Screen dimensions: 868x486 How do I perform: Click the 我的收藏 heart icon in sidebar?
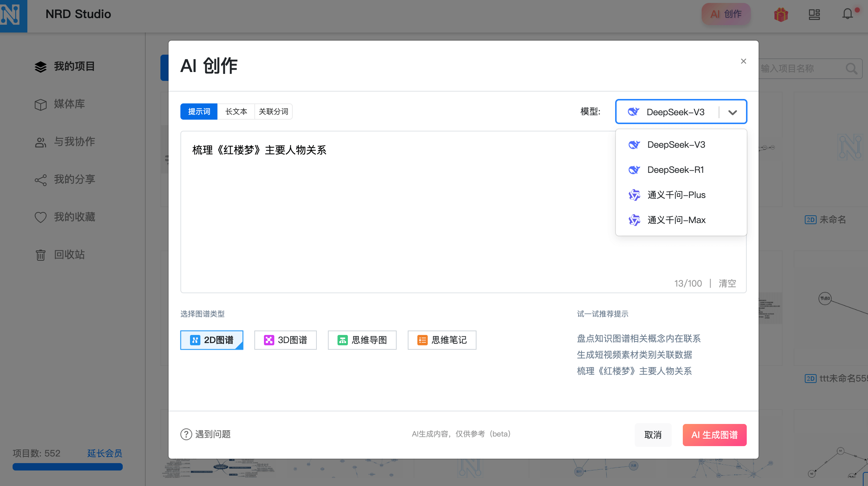tap(41, 217)
